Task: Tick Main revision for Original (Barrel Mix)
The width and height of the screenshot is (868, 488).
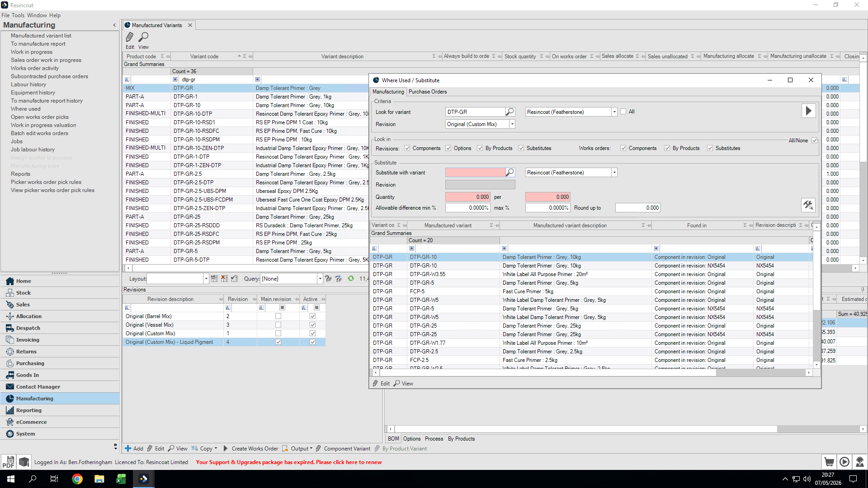Action: tap(278, 316)
